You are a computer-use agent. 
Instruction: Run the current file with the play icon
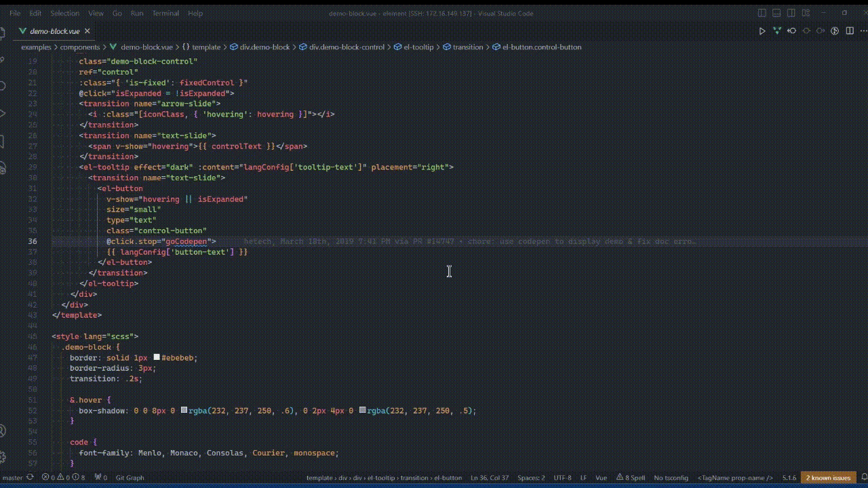click(x=762, y=30)
